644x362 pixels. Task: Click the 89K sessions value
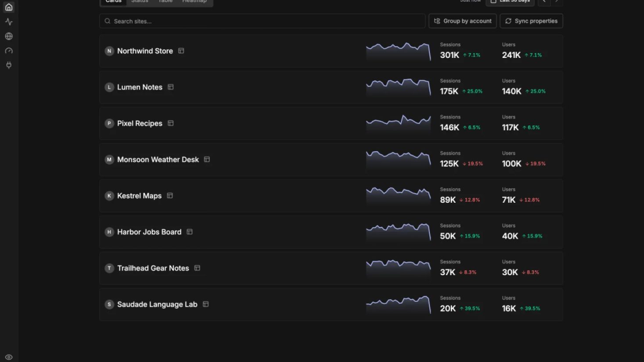pyautogui.click(x=448, y=200)
